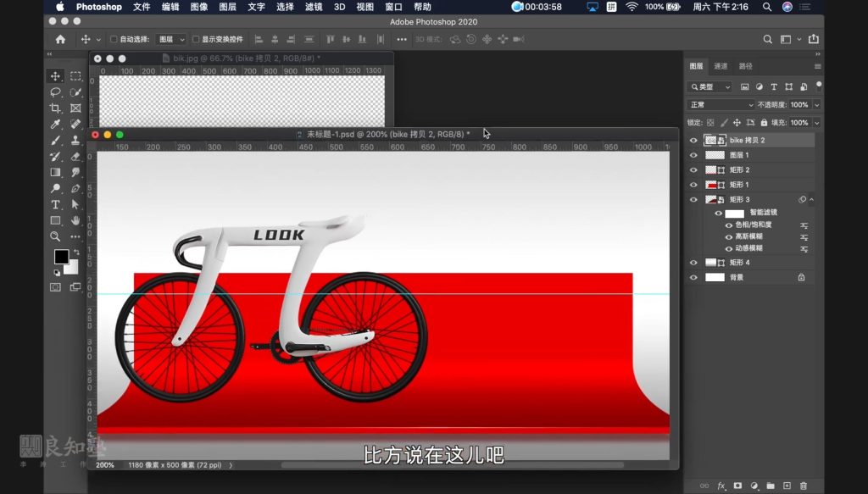868x494 pixels.
Task: Select the 图层 1 layer
Action: tap(754, 155)
